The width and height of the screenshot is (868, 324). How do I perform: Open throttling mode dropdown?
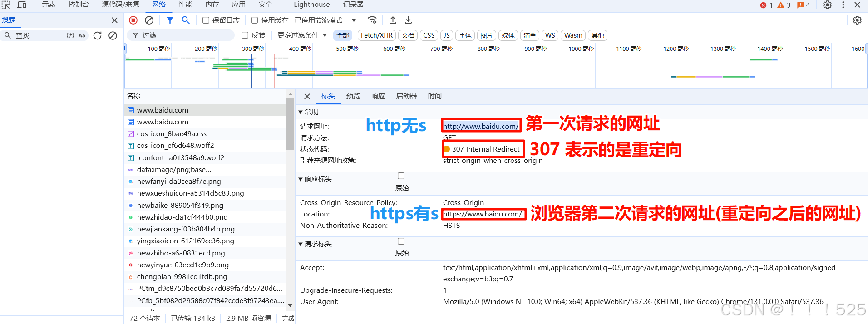click(325, 20)
